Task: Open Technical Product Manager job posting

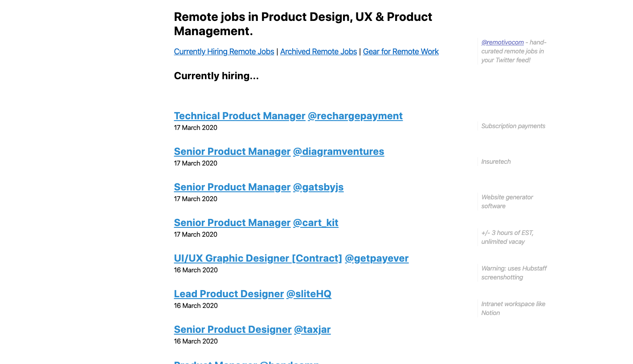Action: [x=240, y=116]
